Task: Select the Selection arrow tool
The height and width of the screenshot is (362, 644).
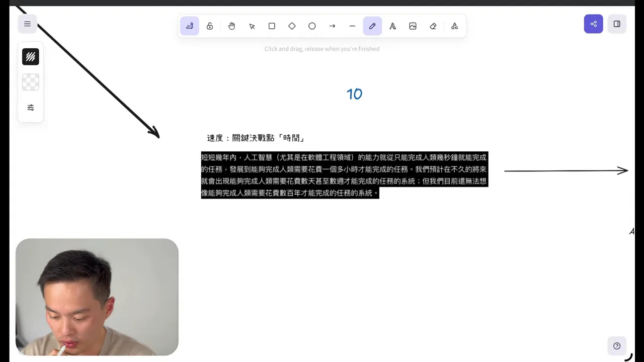Action: tap(252, 26)
